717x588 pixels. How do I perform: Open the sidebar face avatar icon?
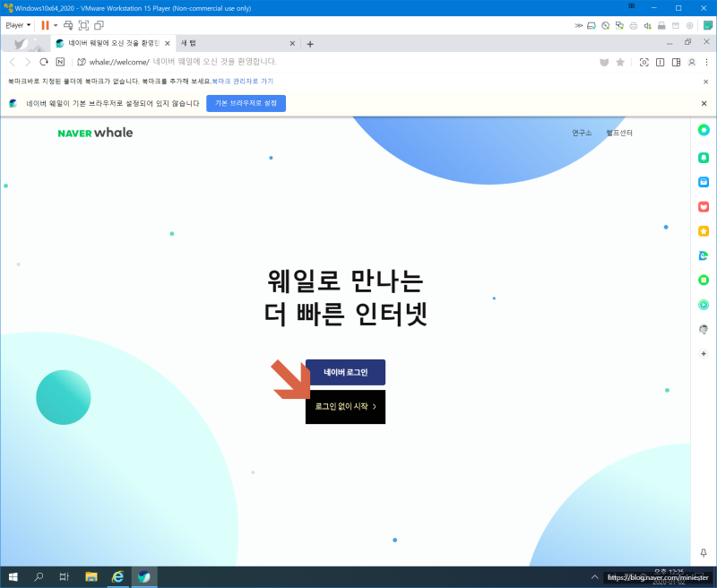(704, 329)
